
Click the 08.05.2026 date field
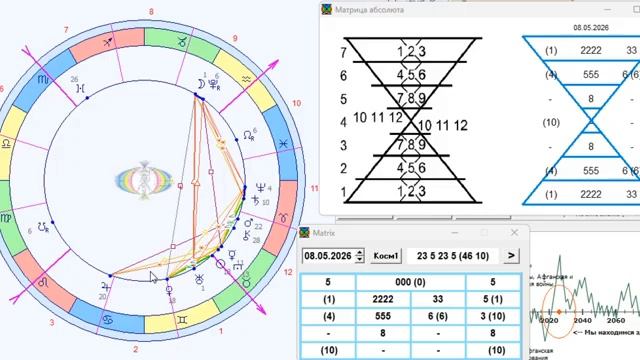coord(328,256)
